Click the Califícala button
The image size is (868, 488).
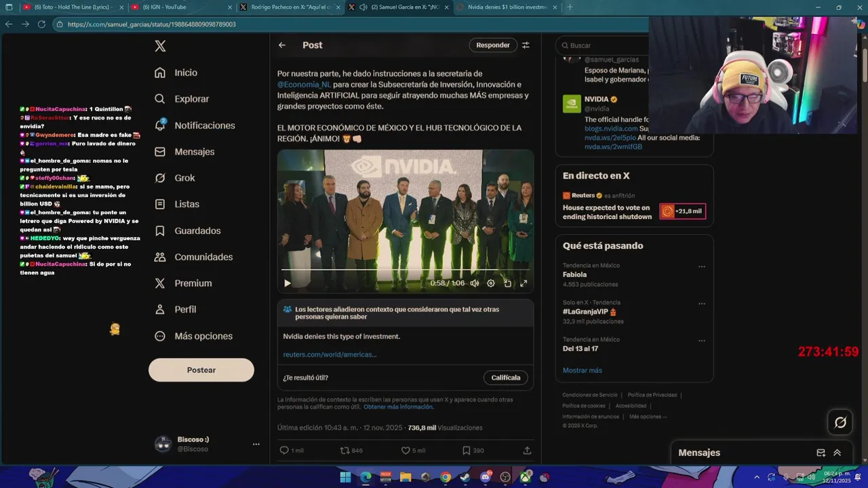[506, 378]
